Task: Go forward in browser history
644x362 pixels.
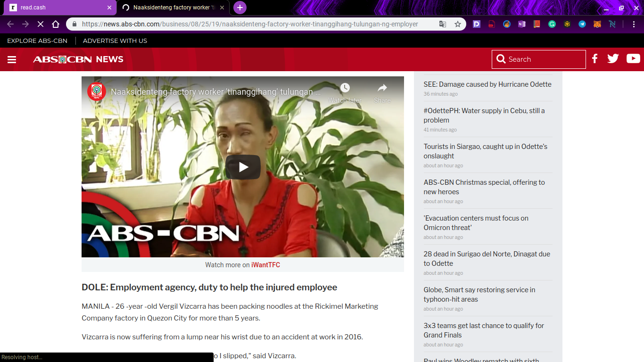Action: (25, 24)
